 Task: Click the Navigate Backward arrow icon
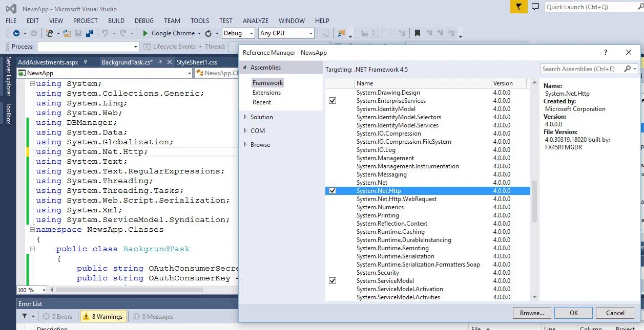pos(16,33)
